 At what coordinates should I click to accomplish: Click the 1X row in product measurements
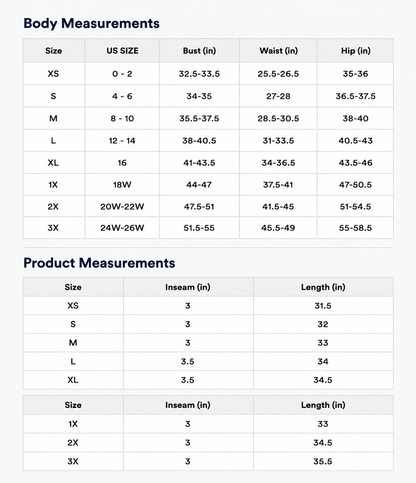(x=208, y=424)
